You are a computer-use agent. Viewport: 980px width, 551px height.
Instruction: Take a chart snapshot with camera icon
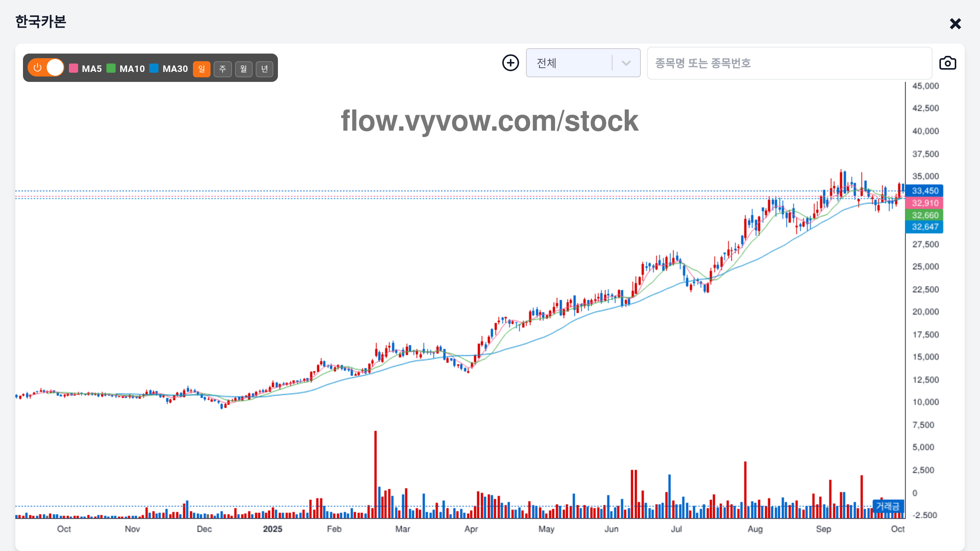pyautogui.click(x=947, y=63)
